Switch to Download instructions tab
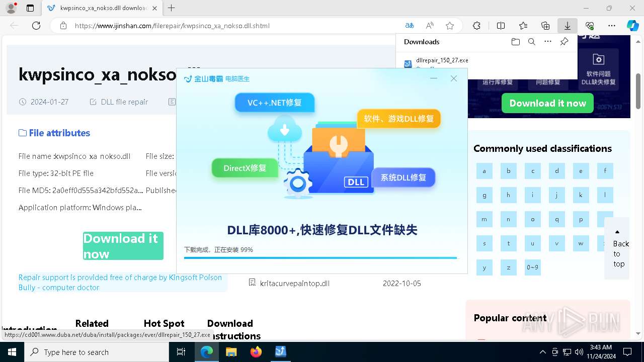 [233, 329]
